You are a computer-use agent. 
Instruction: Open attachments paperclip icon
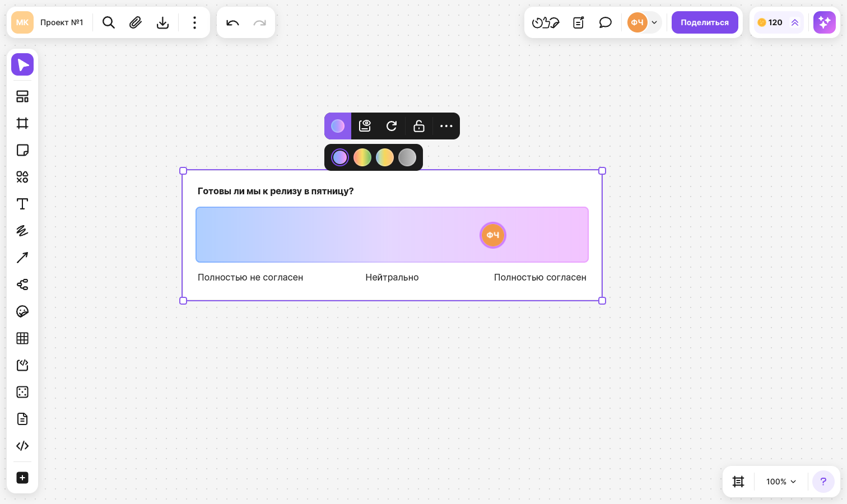coord(136,22)
